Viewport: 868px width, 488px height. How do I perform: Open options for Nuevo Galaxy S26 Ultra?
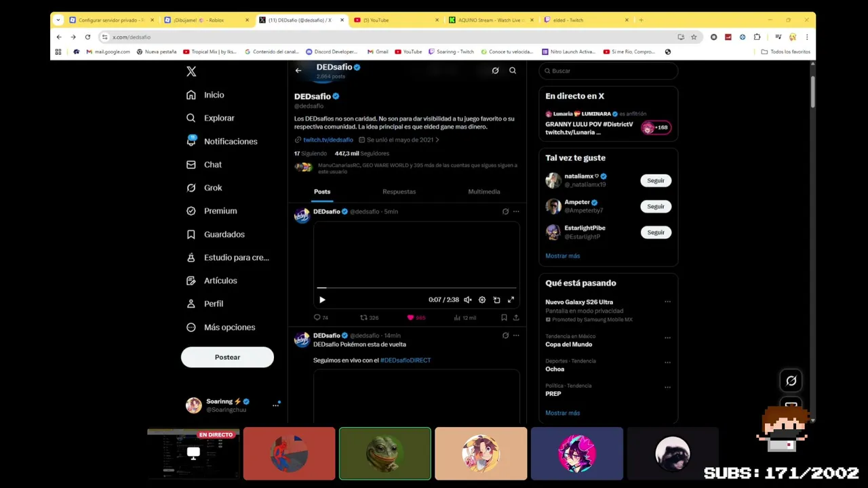[667, 302]
